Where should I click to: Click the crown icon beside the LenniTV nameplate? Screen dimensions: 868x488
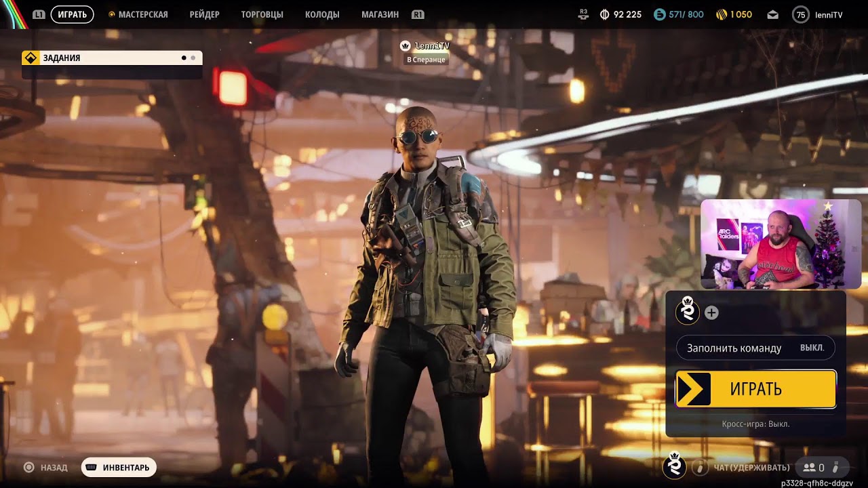pos(406,46)
